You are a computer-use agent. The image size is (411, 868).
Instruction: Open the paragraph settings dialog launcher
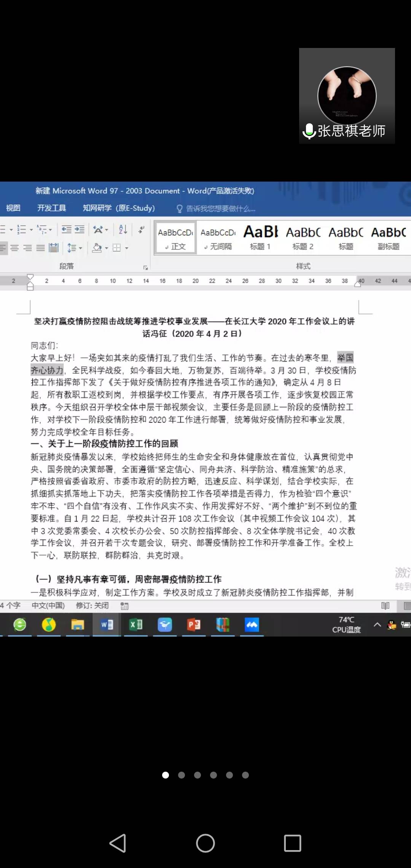click(145, 268)
